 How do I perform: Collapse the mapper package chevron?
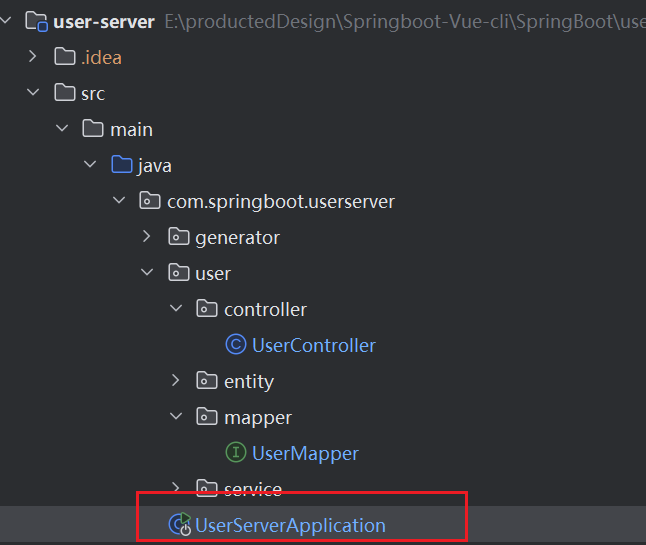176,417
